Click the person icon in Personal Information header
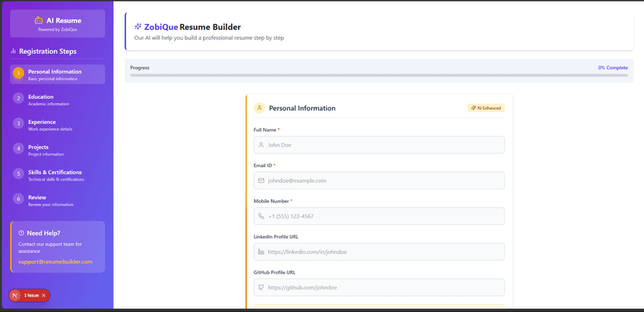The image size is (644, 312). tap(259, 107)
